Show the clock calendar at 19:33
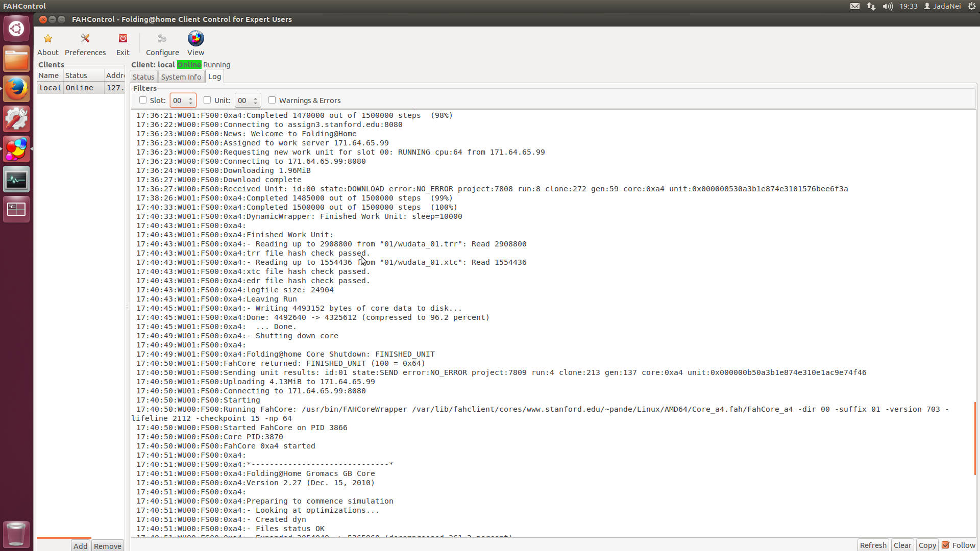 click(x=909, y=6)
